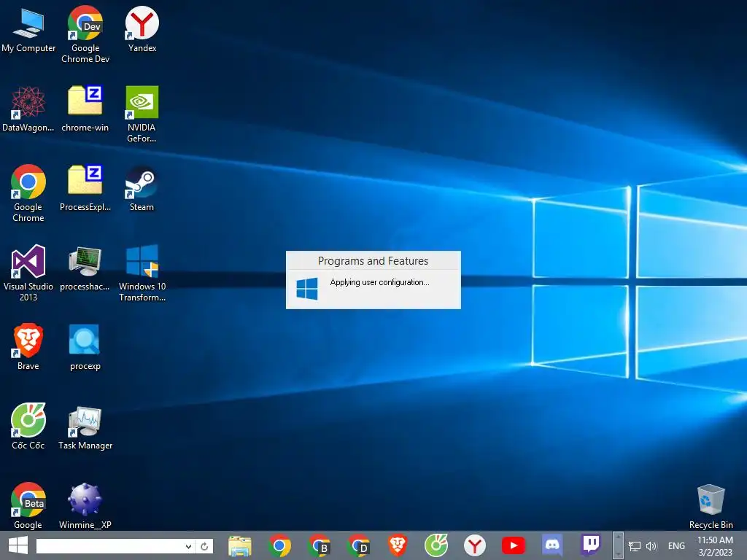747x560 pixels.
Task: Open the network tray icon
Action: point(634,546)
